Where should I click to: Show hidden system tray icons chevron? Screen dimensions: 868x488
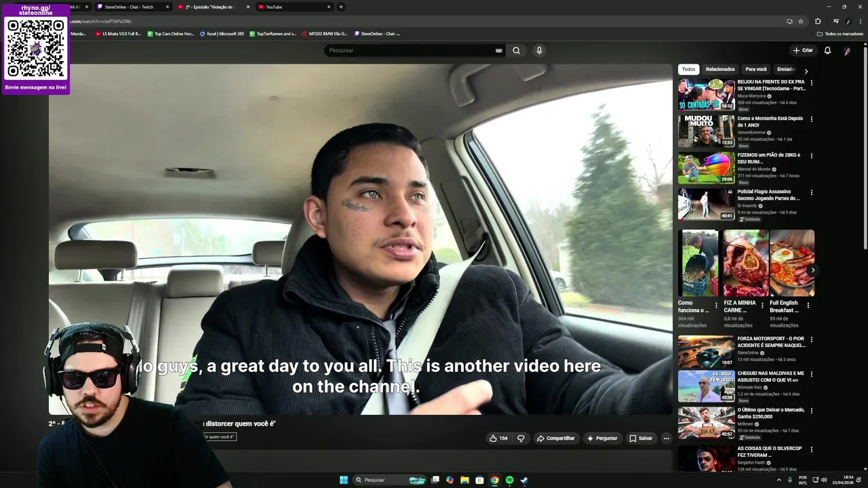(778, 480)
